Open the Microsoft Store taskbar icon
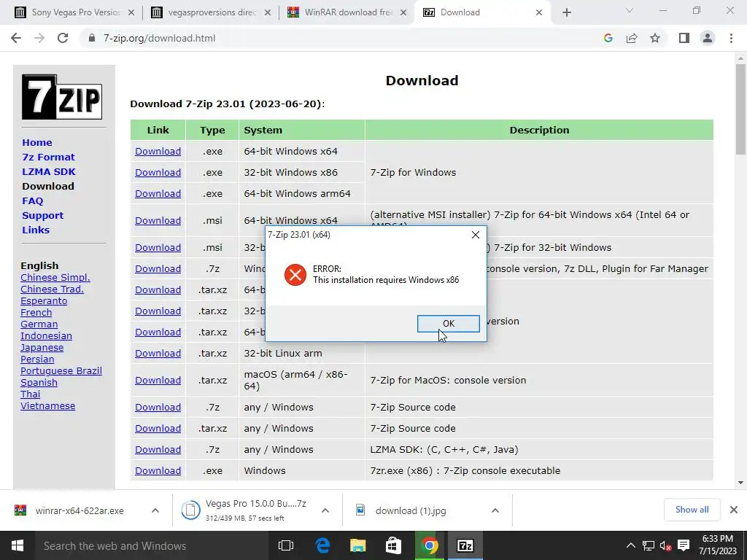Viewport: 747px width, 560px height. point(393,545)
